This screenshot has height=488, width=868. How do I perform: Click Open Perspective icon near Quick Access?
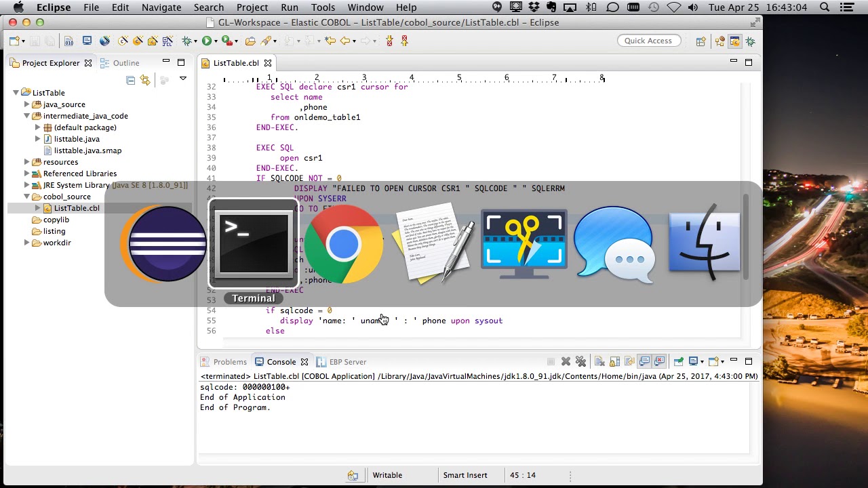tap(701, 41)
